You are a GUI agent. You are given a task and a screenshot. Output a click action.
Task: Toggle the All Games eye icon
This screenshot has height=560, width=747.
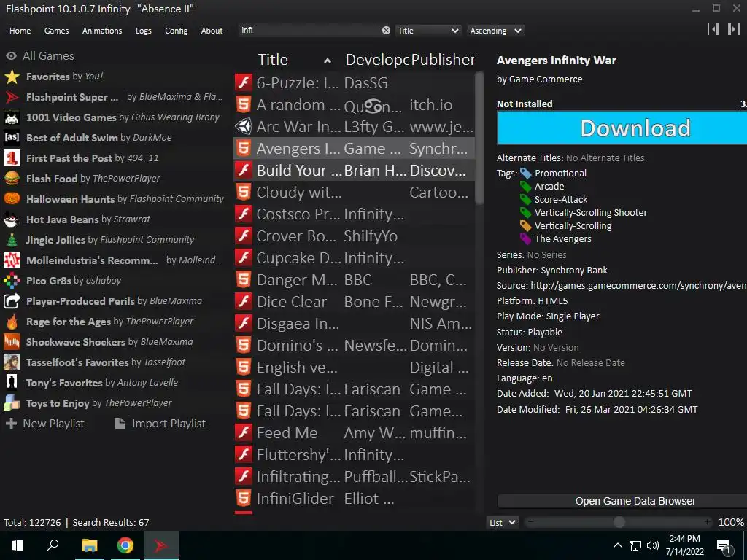coord(11,56)
